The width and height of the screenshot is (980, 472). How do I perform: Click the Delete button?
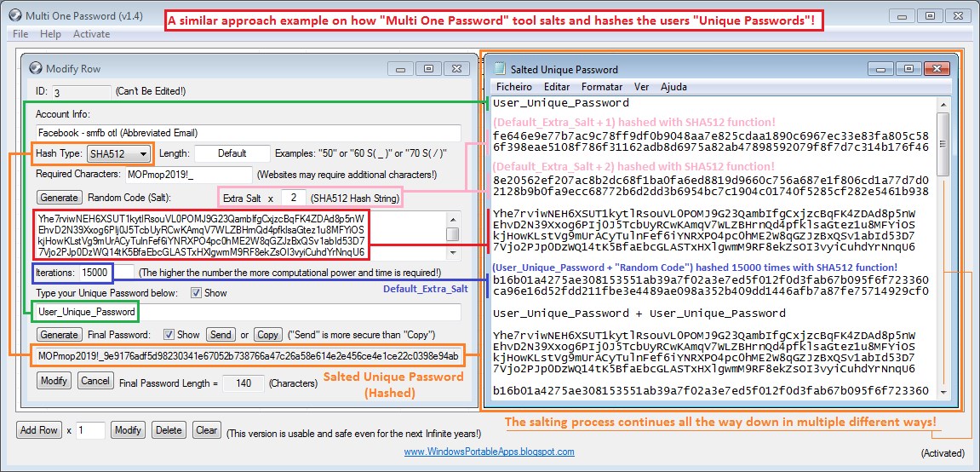(169, 430)
